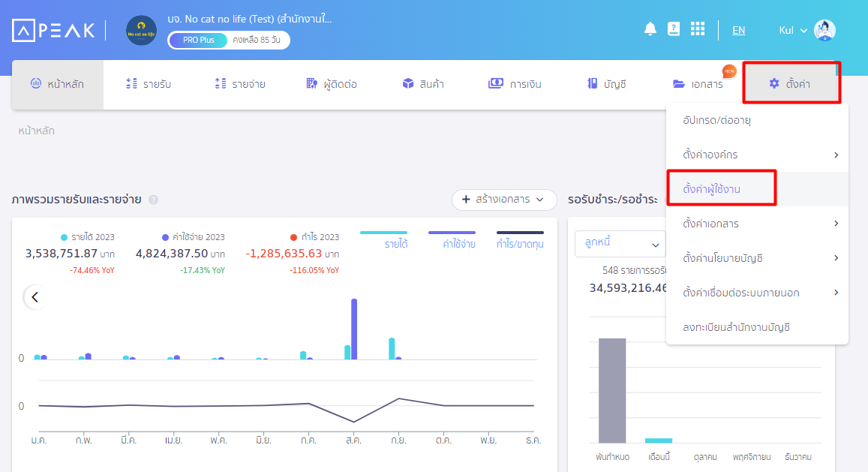Viewport: 868px width, 472px height.
Task: Open the ลูกหนี้ dropdown
Action: [620, 244]
